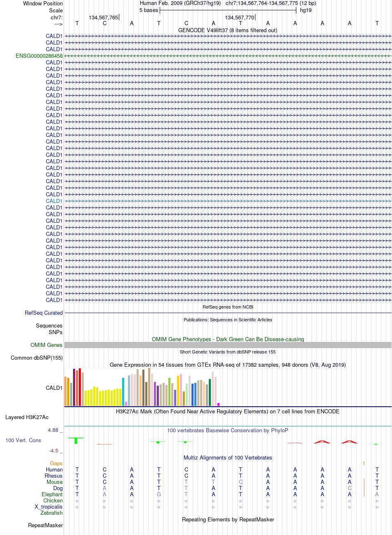The width and height of the screenshot is (392, 535).
Task: Click the small magenta bar ending GTEx chart
Action: pos(219,405)
